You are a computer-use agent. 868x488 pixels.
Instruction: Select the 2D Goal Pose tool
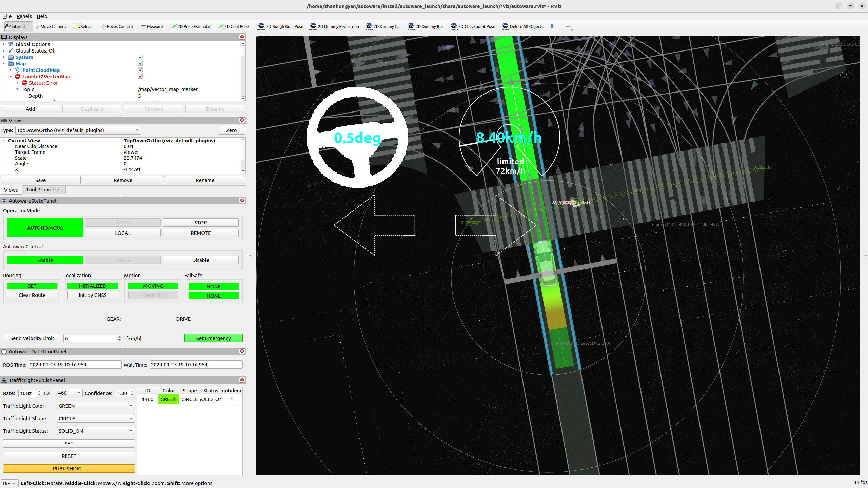[233, 26]
